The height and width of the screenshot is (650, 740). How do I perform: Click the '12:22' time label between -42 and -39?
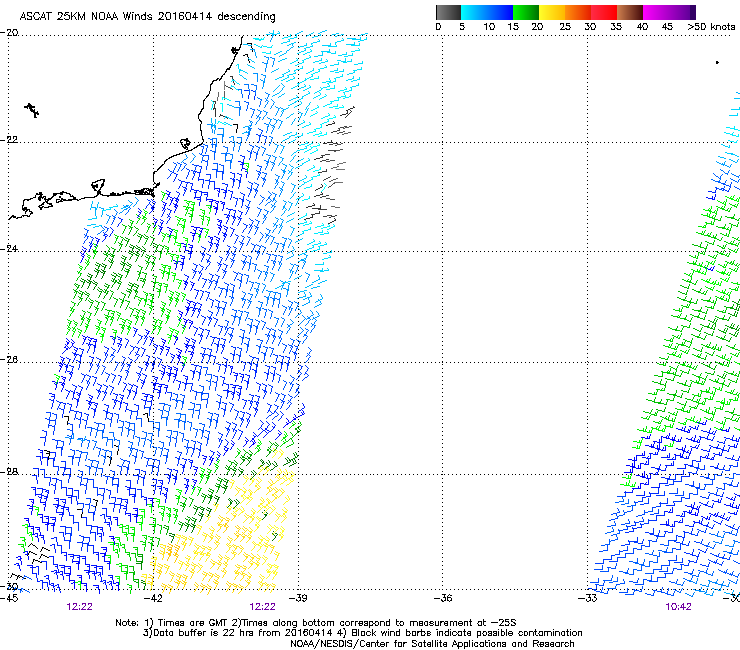pyautogui.click(x=262, y=607)
